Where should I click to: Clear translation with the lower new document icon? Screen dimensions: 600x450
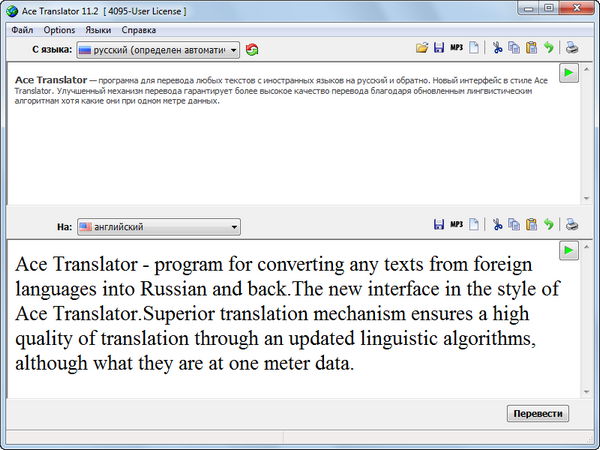point(474,225)
